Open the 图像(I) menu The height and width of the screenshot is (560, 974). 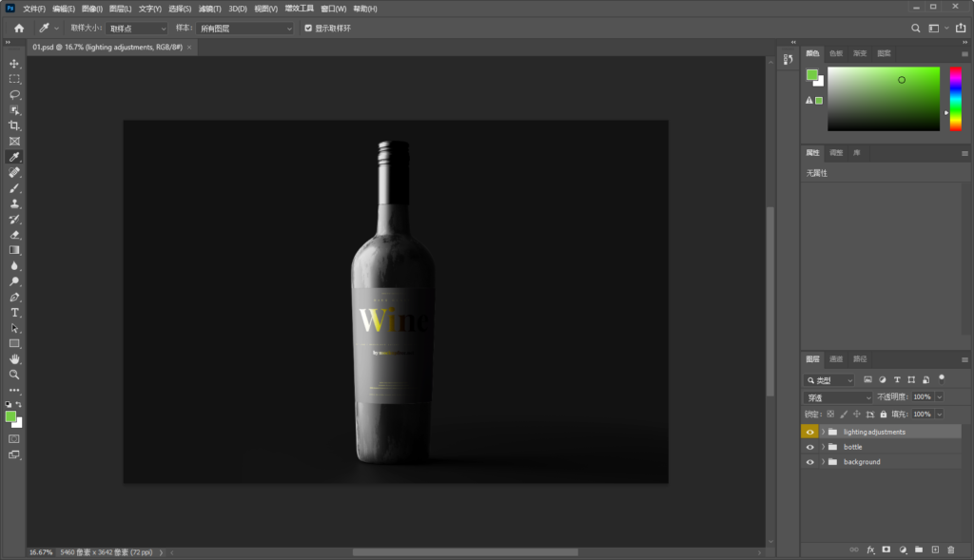coord(92,9)
